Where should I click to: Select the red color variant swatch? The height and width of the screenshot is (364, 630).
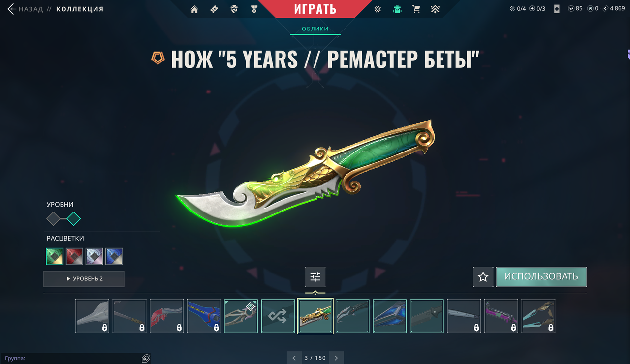(74, 256)
